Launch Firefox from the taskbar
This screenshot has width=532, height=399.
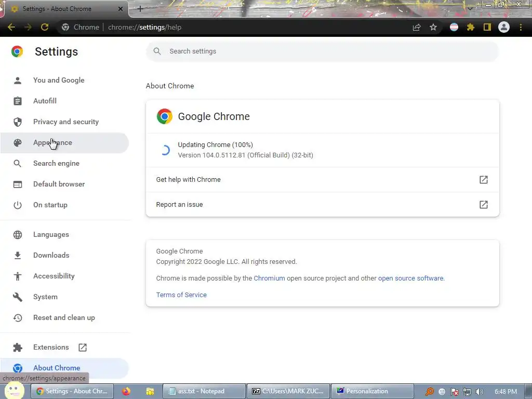tap(126, 391)
